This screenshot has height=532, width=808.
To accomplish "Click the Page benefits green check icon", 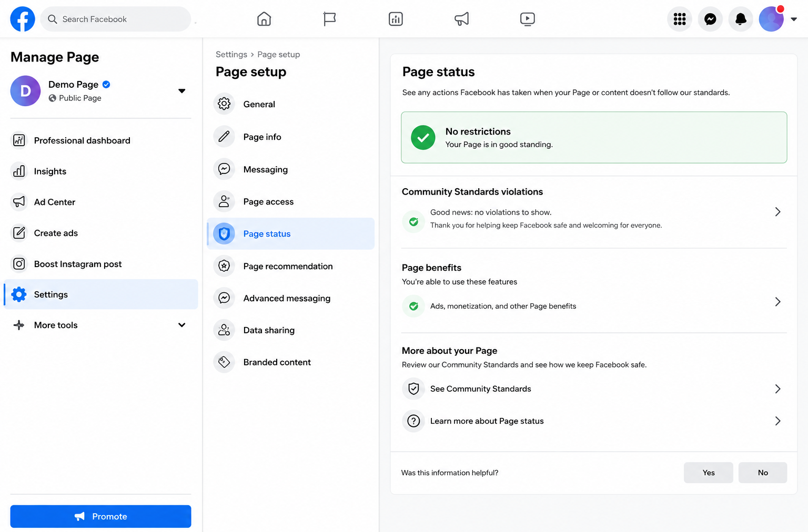I will pyautogui.click(x=413, y=306).
